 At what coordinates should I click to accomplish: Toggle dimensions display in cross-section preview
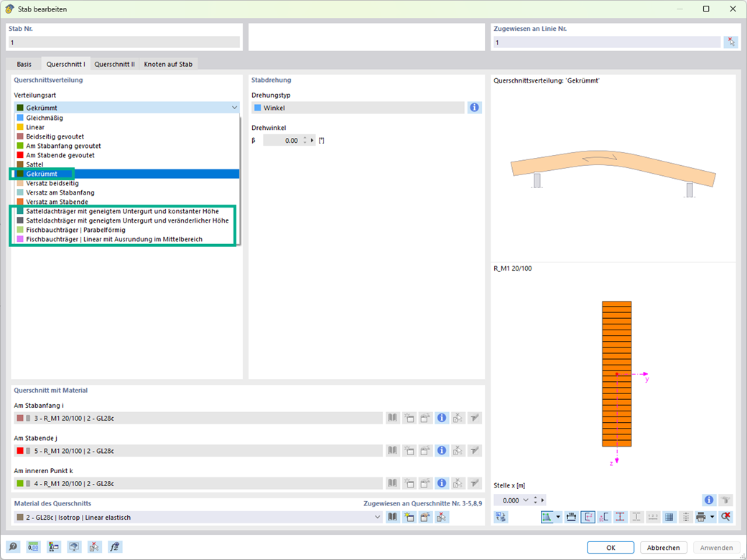pos(571,517)
